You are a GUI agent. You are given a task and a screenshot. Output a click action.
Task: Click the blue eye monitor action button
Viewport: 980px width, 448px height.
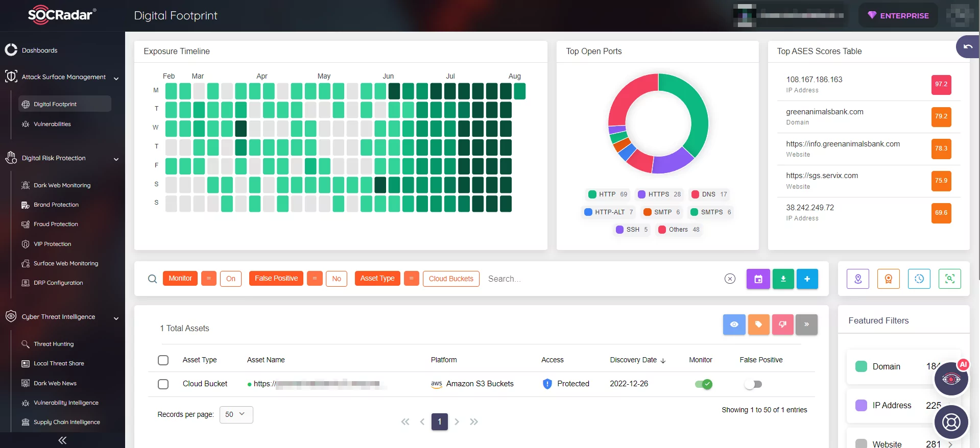(x=734, y=325)
